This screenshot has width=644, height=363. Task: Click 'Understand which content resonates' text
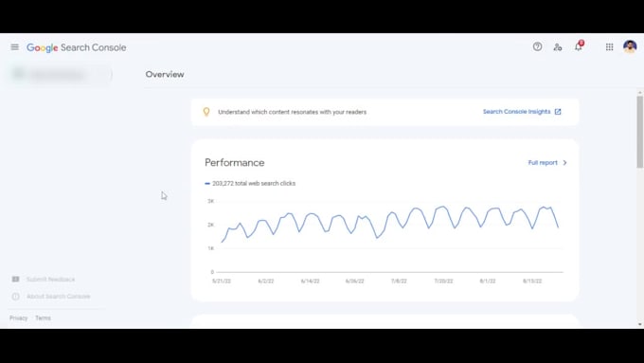[x=292, y=112]
